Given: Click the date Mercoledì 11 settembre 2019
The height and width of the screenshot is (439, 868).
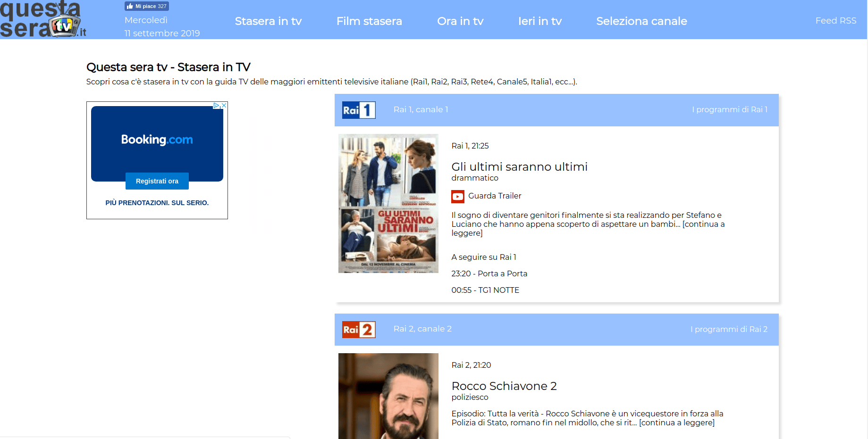Looking at the screenshot, I should (x=162, y=27).
